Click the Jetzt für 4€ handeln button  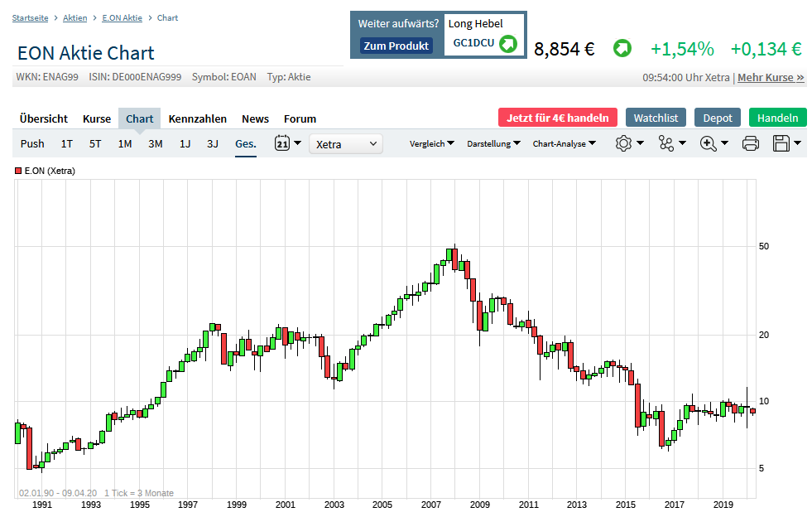[558, 118]
